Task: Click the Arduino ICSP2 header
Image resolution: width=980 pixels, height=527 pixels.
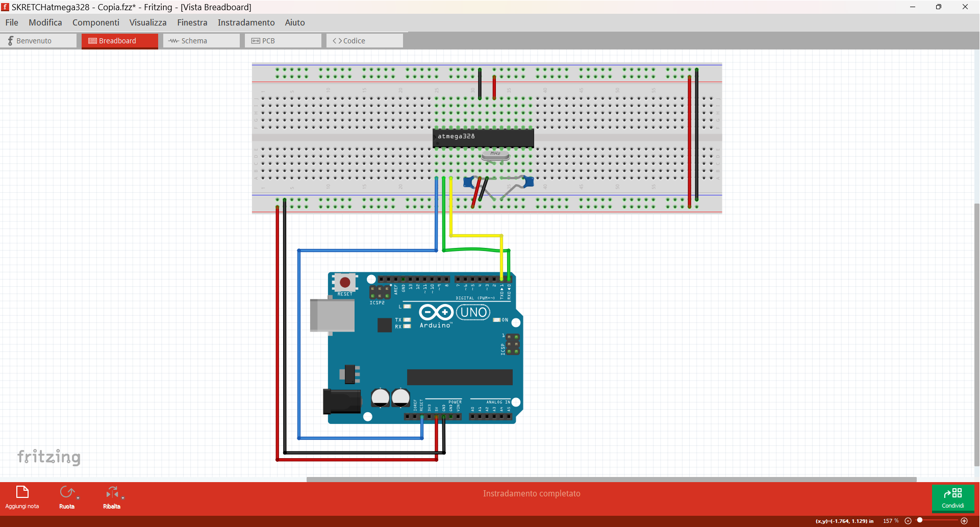Action: pos(380,292)
